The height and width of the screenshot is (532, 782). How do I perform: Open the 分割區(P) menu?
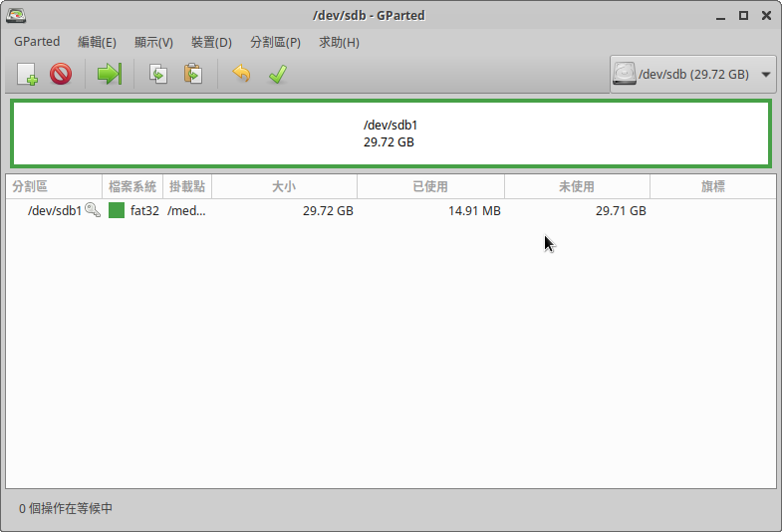pos(275,42)
